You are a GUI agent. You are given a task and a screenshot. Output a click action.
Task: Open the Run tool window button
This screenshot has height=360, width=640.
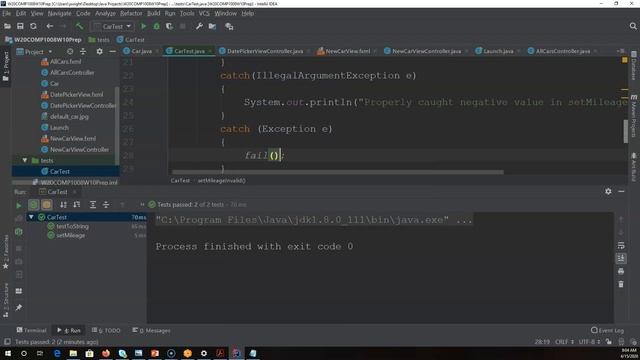pyautogui.click(x=69, y=330)
